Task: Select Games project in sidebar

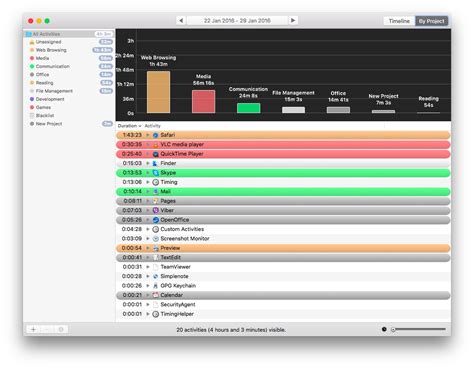Action: 69,107
